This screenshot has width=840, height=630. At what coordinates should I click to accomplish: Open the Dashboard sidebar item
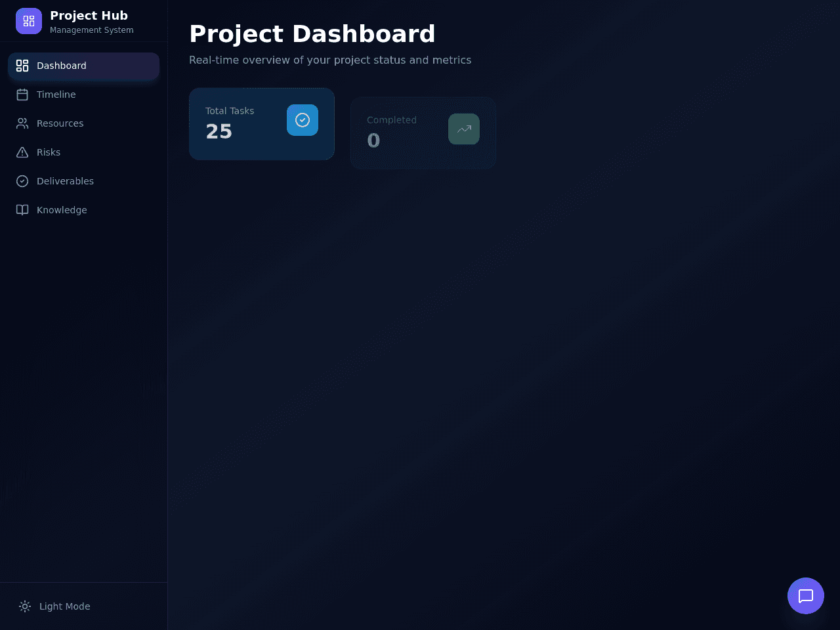point(83,66)
